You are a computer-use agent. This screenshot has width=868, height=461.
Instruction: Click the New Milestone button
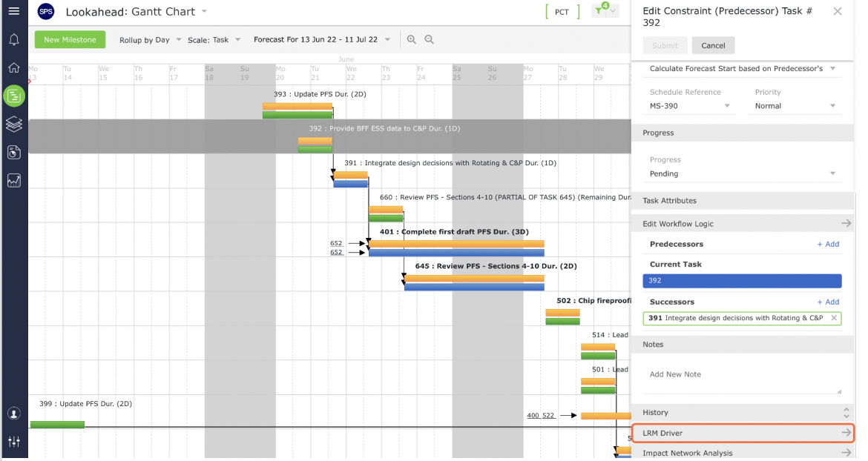[x=70, y=40]
